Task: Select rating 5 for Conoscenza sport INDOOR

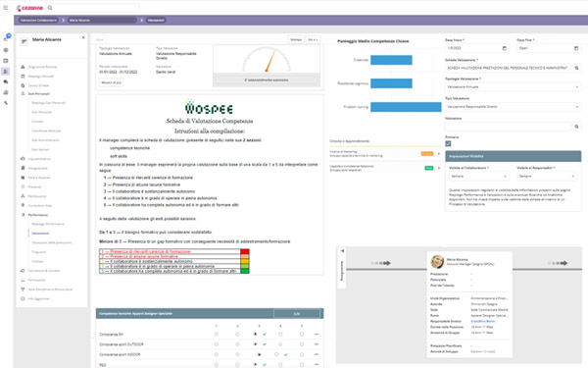Action: [x=302, y=354]
